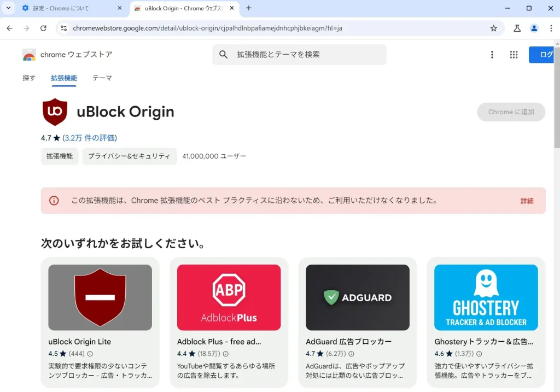This screenshot has height=392, width=560.
Task: Click the Chrome web store logo
Action: [x=28, y=55]
